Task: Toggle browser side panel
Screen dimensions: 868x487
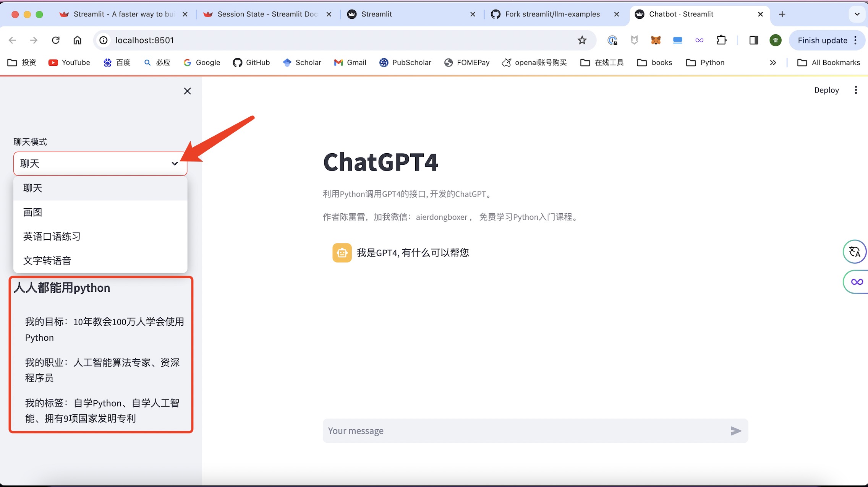Action: point(753,40)
